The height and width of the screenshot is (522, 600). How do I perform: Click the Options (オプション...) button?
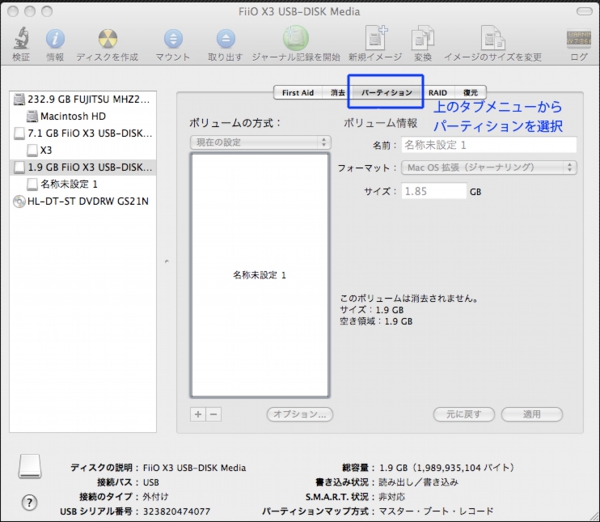[x=300, y=414]
